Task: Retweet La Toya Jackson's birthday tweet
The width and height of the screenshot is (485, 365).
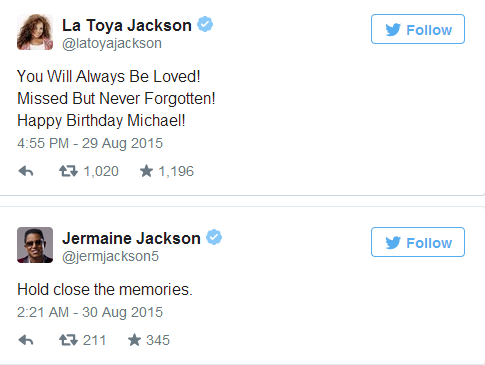Action: (68, 171)
